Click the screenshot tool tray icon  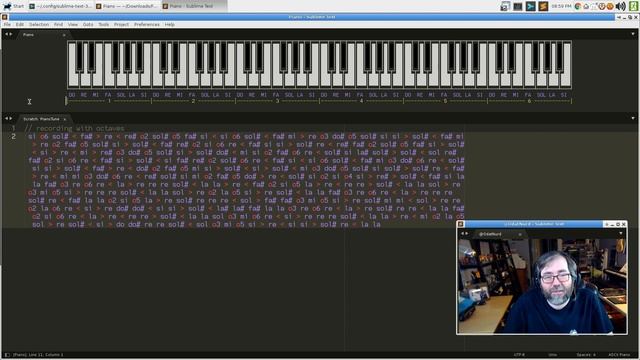505,6
